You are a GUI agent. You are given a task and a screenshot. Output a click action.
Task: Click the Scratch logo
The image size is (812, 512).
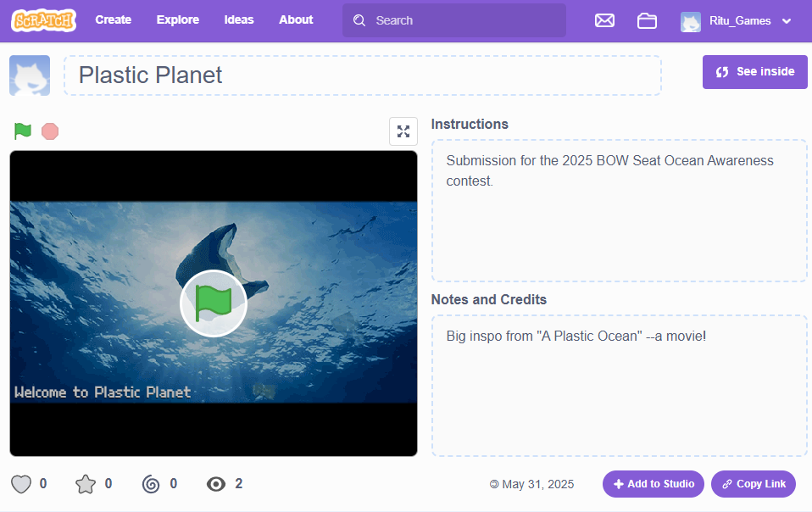(x=43, y=20)
